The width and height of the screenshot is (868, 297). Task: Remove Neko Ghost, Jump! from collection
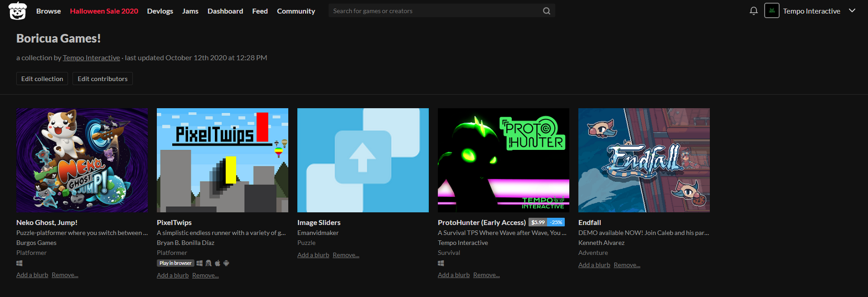pyautogui.click(x=65, y=275)
